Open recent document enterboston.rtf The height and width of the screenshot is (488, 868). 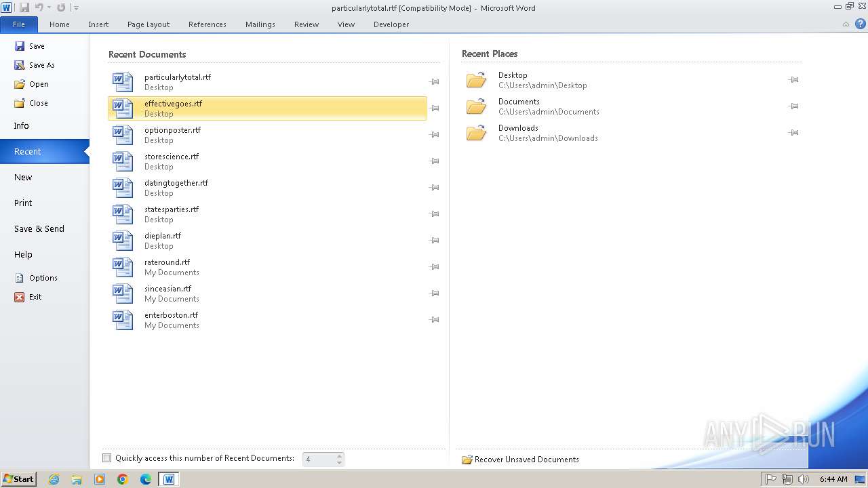(x=267, y=320)
